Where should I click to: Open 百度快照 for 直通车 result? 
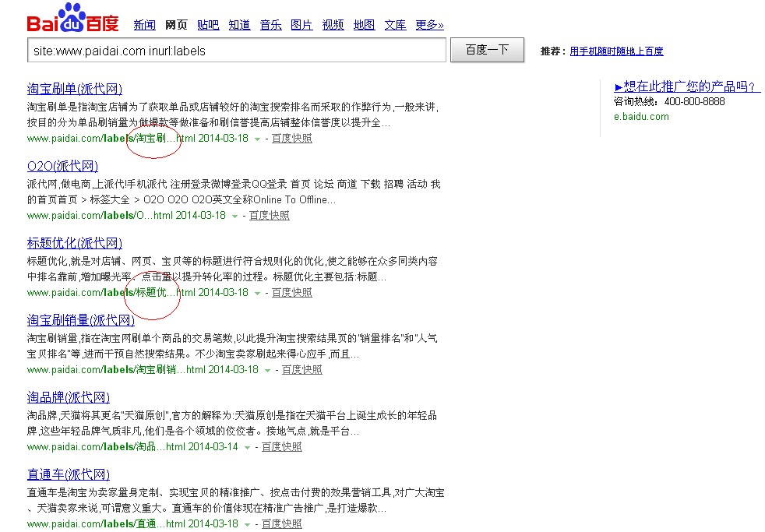[281, 523]
